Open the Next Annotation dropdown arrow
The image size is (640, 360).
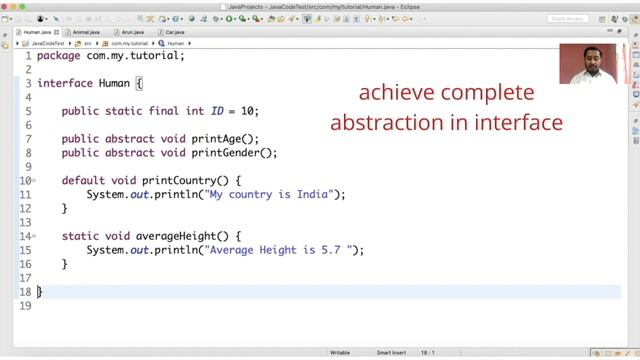[x=374, y=19]
